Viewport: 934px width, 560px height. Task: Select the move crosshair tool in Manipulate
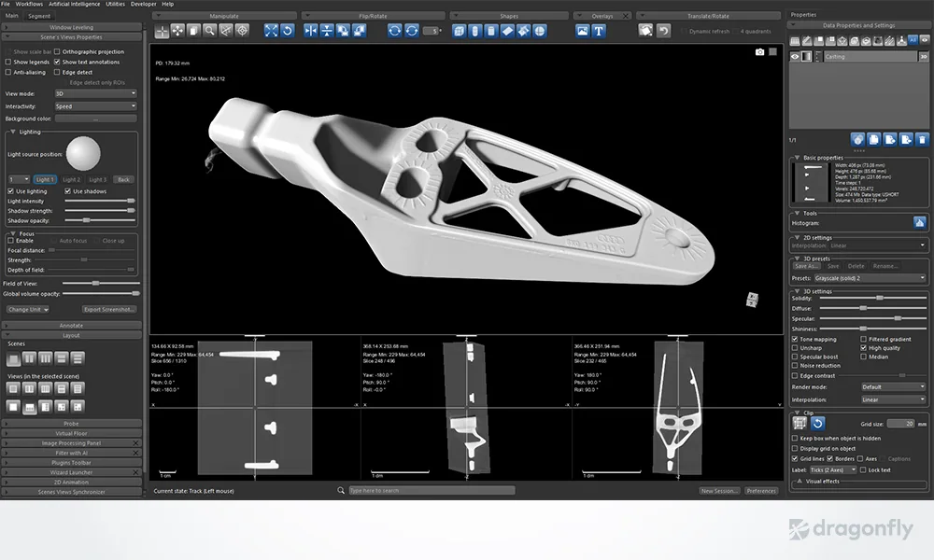(177, 31)
